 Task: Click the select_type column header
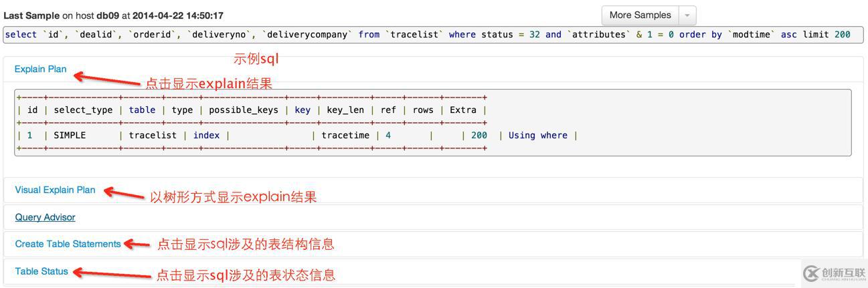(x=83, y=110)
